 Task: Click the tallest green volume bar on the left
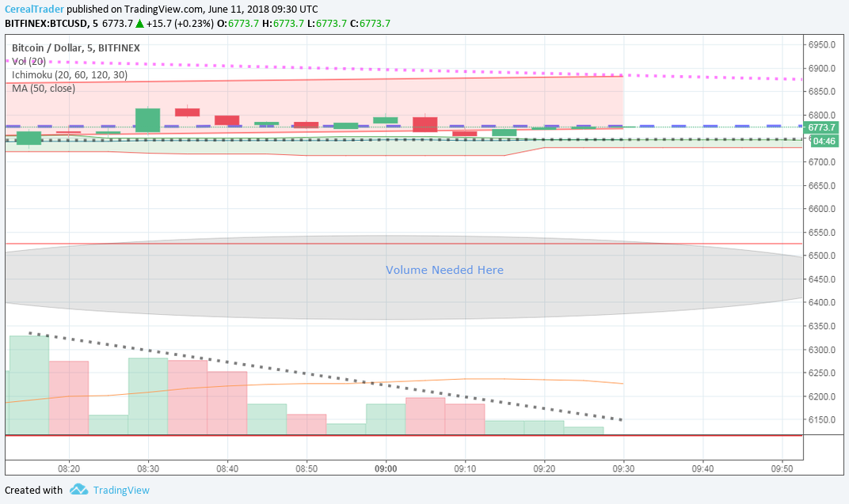pyautogui.click(x=29, y=385)
